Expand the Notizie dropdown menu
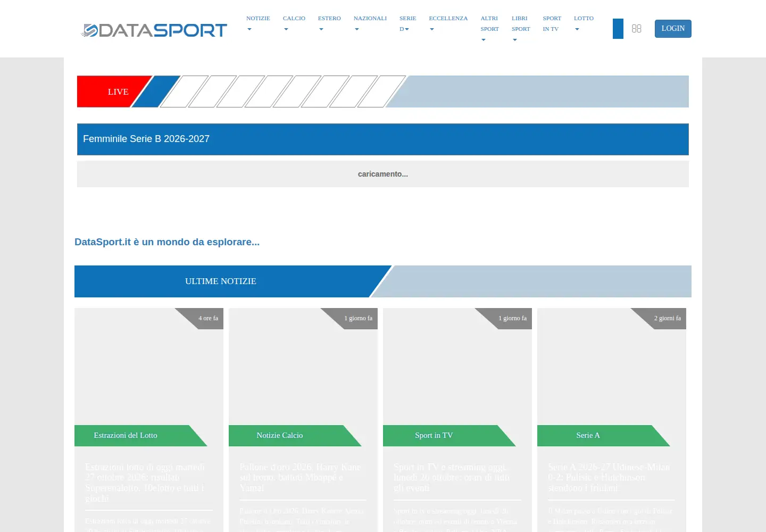 [258, 23]
